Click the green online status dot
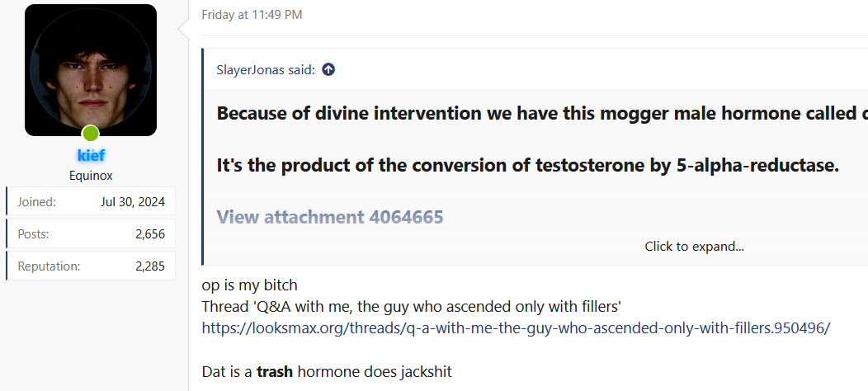The width and height of the screenshot is (868, 391). (90, 134)
